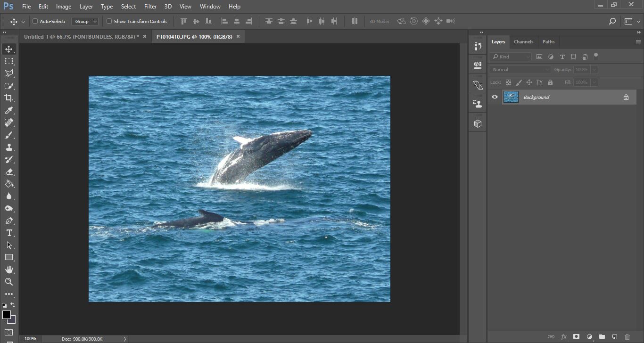The height and width of the screenshot is (343, 644).
Task: Switch to the Untitled-1 document tab
Action: tap(81, 36)
